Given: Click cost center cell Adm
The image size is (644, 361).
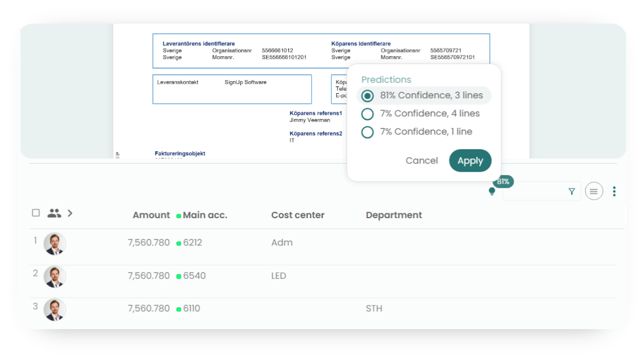Looking at the screenshot, I should point(282,243).
